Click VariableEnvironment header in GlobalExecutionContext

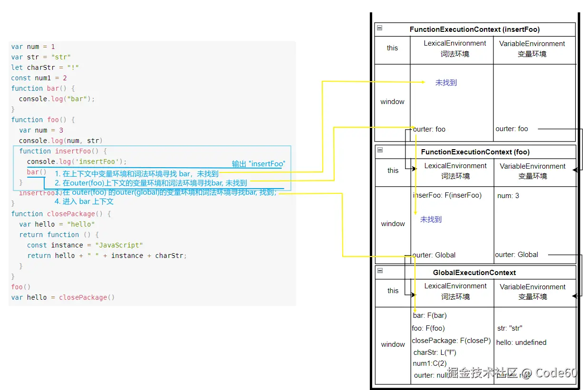point(532,292)
